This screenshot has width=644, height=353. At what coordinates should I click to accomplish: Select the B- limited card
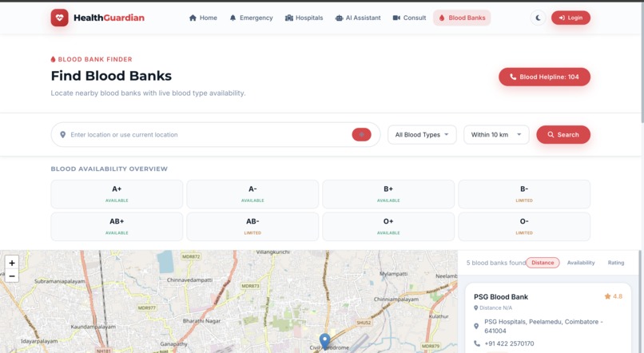pyautogui.click(x=524, y=194)
